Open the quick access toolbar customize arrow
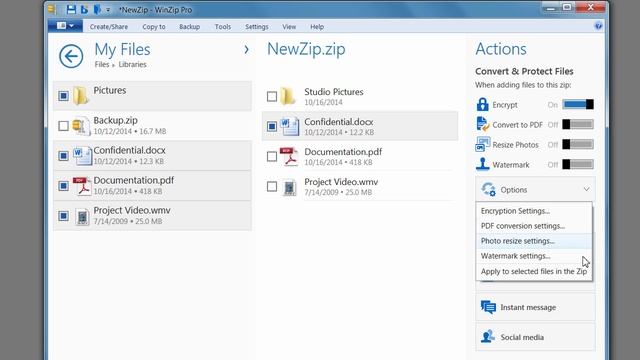The width and height of the screenshot is (640, 360). (108, 10)
